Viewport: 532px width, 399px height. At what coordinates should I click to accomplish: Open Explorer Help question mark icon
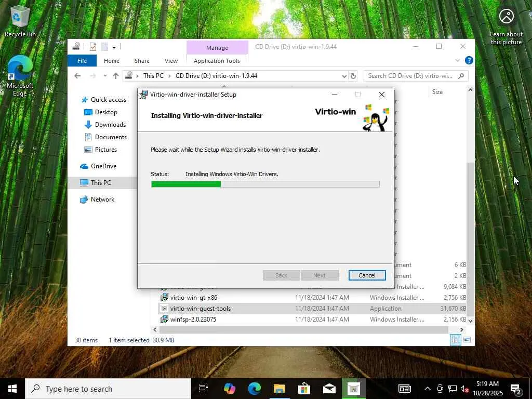click(469, 60)
